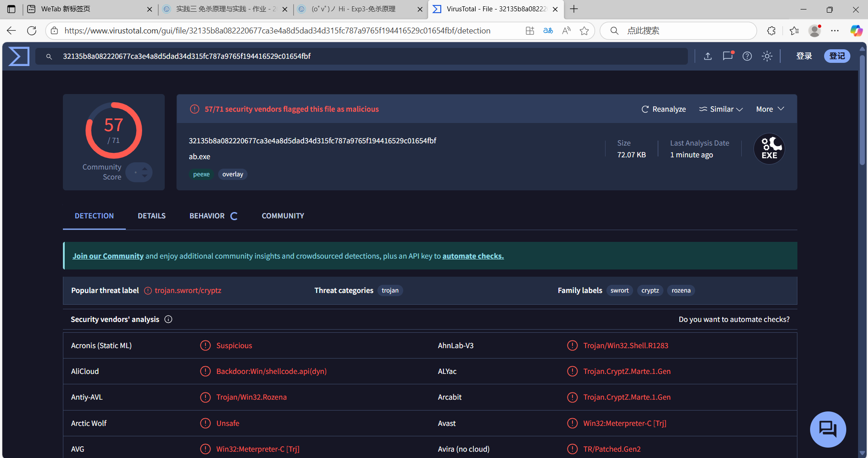
Task: Click the 57/71 detection score gauge
Action: 114,130
